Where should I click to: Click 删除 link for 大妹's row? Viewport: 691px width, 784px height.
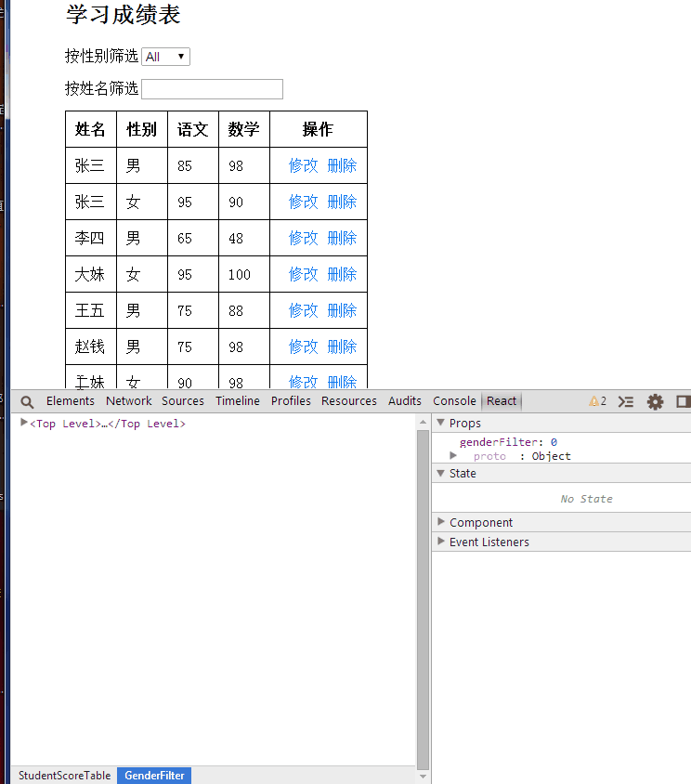(342, 274)
